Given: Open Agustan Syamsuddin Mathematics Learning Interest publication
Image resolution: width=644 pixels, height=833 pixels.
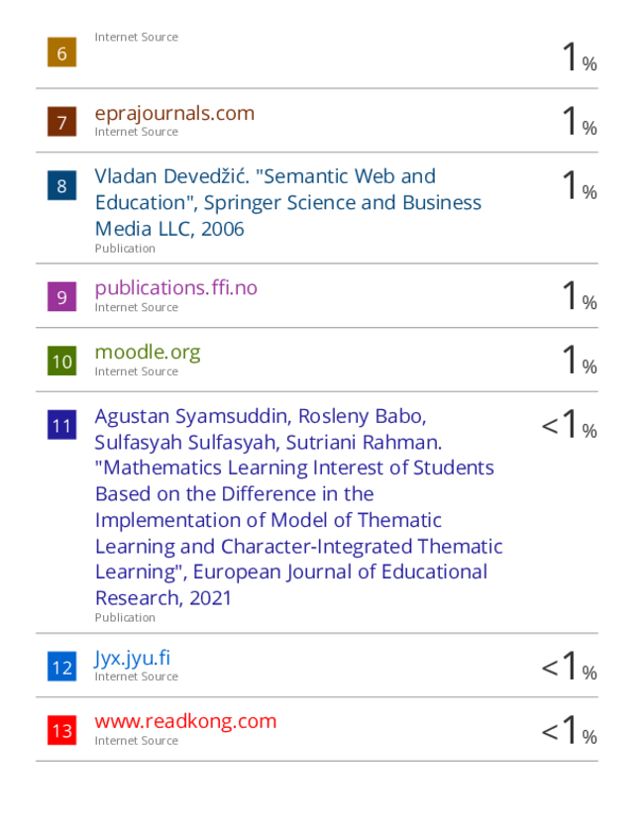Looking at the screenshot, I should (298, 507).
